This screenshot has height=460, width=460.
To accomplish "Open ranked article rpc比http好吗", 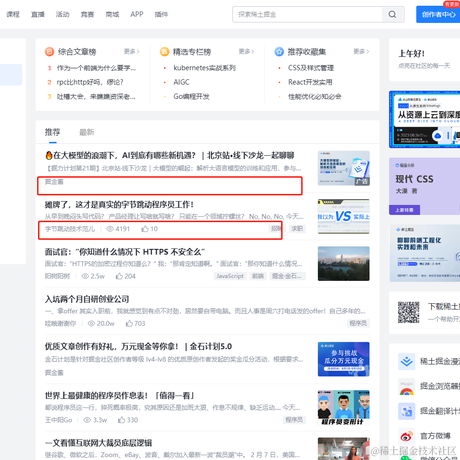I will tap(90, 82).
